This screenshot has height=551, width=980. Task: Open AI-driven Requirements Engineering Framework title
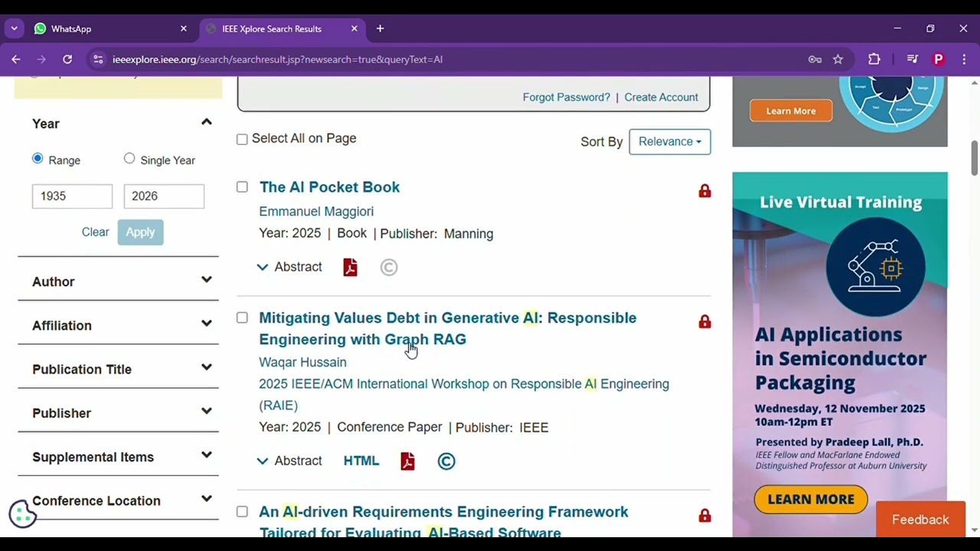pyautogui.click(x=444, y=522)
